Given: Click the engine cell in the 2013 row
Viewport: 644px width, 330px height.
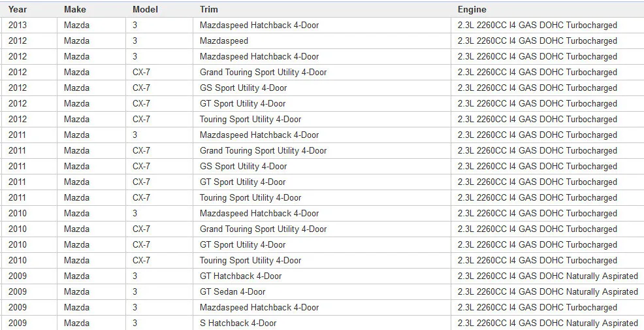Looking at the screenshot, I should point(547,25).
